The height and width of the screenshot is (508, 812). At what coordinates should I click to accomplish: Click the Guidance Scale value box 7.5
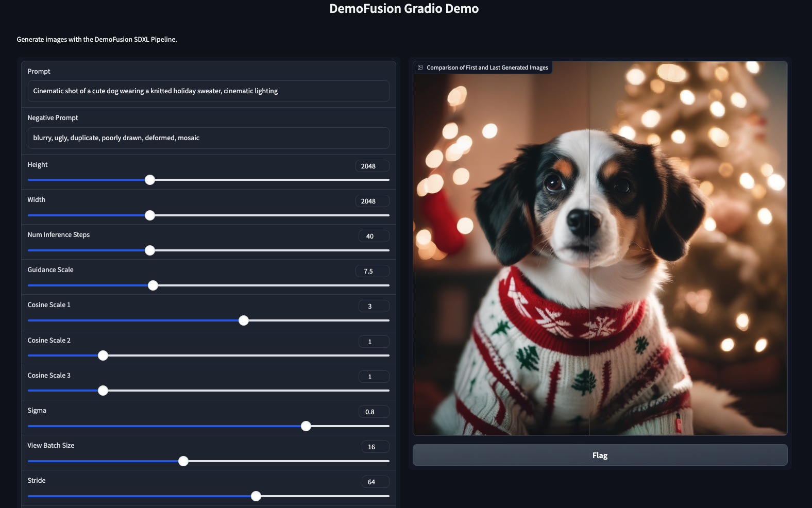coord(372,271)
